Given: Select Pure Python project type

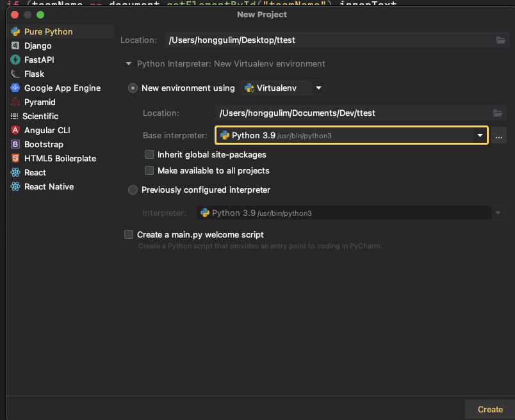Looking at the screenshot, I should (x=61, y=31).
